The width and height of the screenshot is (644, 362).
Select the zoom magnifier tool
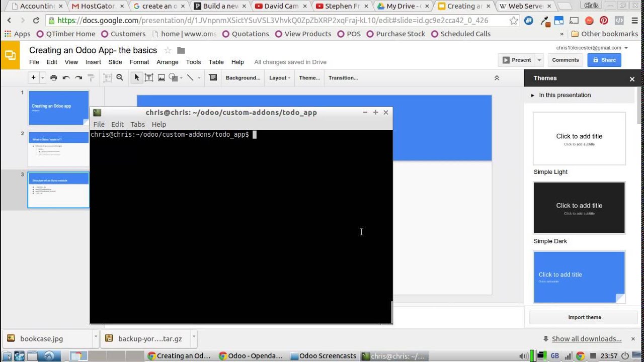120,78
